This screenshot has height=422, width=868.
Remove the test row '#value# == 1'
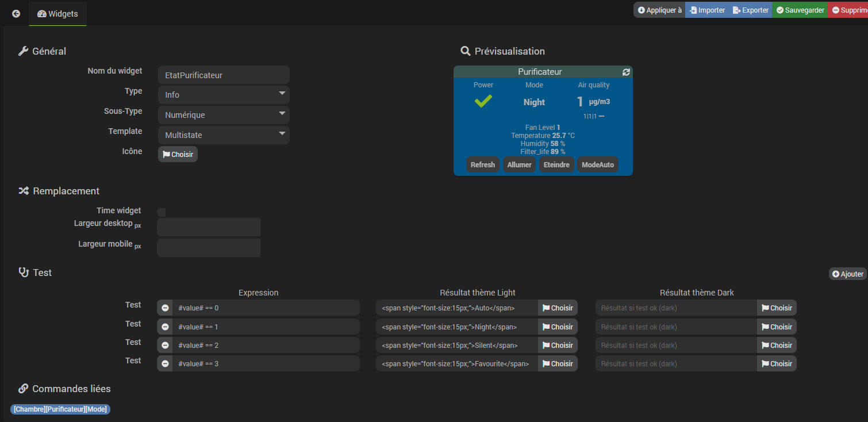[x=165, y=327]
